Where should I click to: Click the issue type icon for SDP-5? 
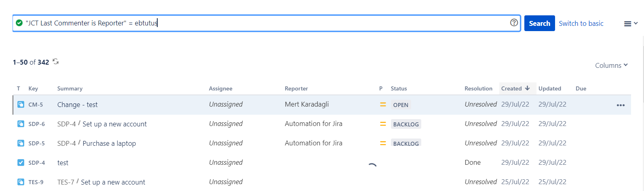(x=21, y=143)
